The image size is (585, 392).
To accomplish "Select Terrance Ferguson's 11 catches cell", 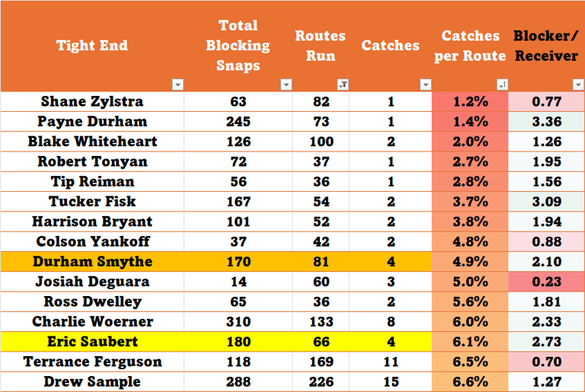I will 390,361.
